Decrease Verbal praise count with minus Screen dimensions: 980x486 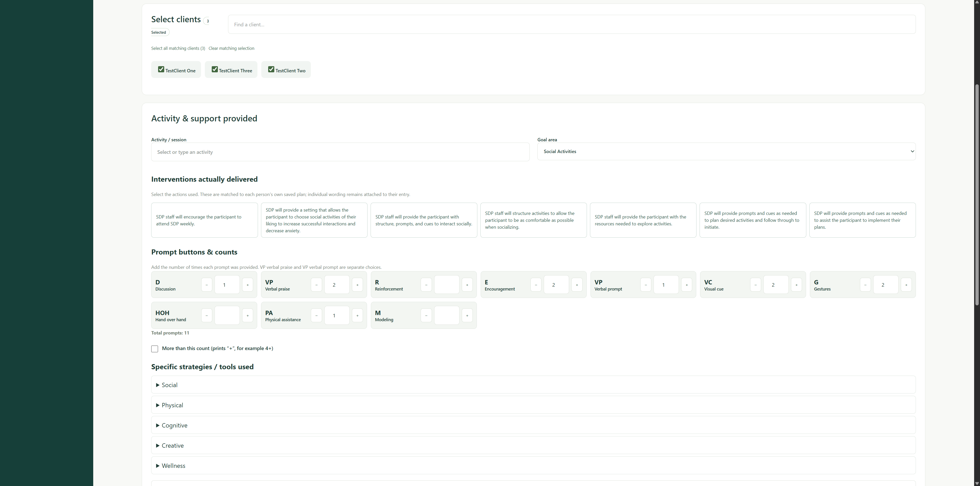tap(316, 285)
